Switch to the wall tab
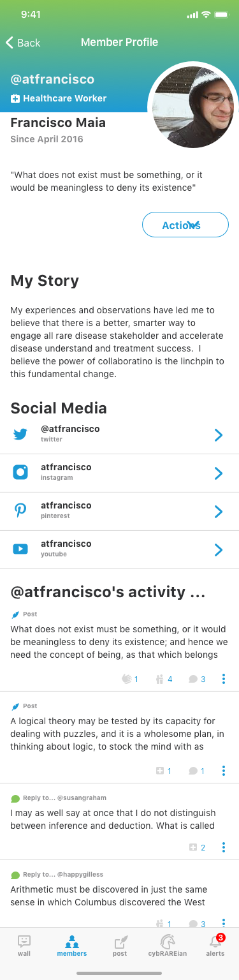 [24, 945]
